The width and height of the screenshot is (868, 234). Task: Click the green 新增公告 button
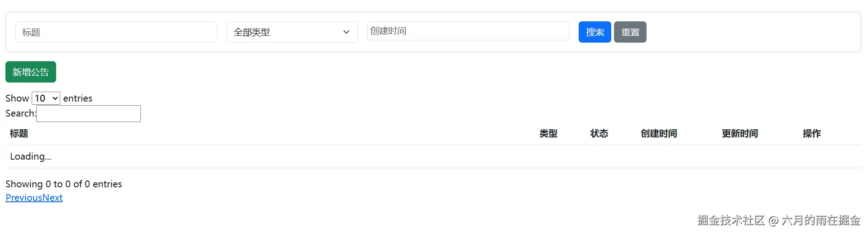pos(31,72)
